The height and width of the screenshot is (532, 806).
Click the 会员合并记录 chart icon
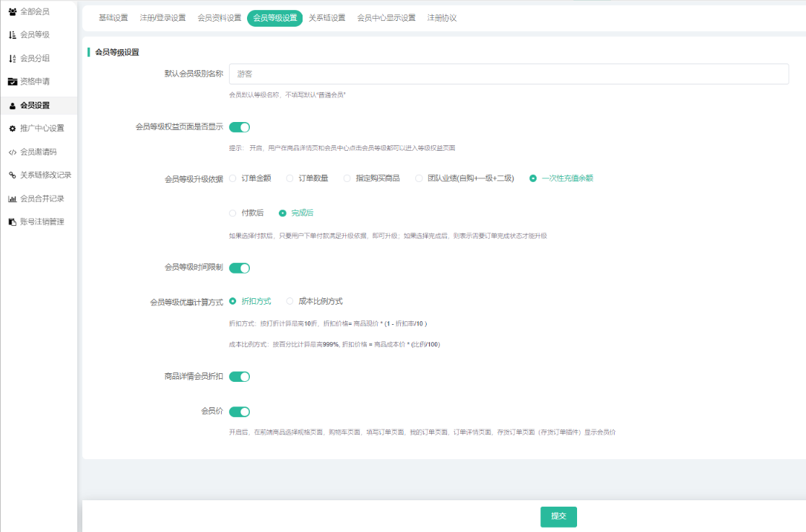coord(12,199)
